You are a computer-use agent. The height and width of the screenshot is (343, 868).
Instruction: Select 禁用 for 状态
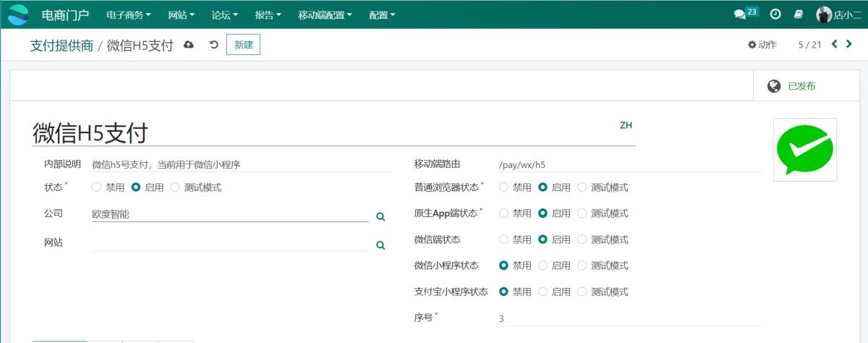coord(96,187)
